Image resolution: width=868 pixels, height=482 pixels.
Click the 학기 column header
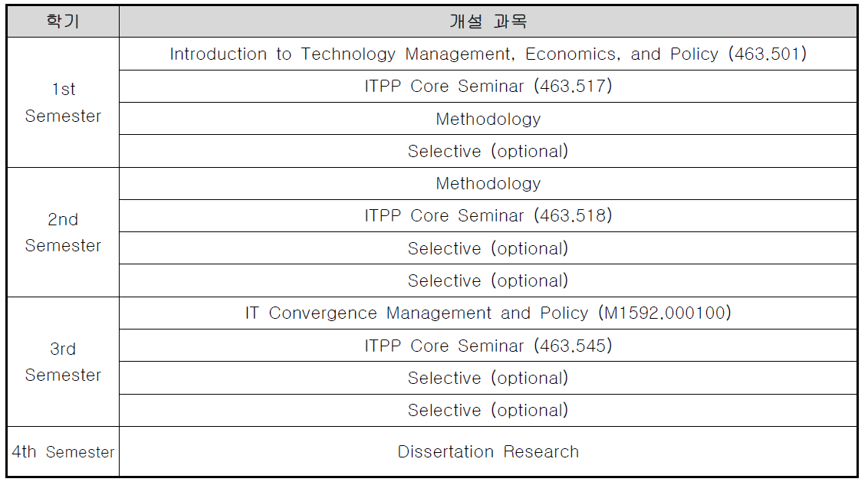coord(63,21)
